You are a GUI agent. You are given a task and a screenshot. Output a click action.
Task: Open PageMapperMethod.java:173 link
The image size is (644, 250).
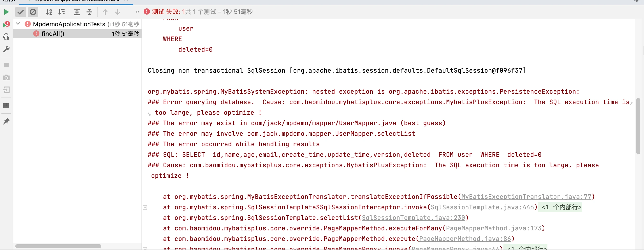coord(493,228)
